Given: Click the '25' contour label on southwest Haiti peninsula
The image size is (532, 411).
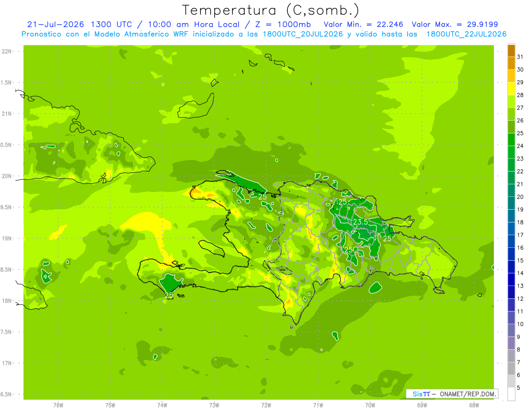Looking at the screenshot, I should click(169, 295).
